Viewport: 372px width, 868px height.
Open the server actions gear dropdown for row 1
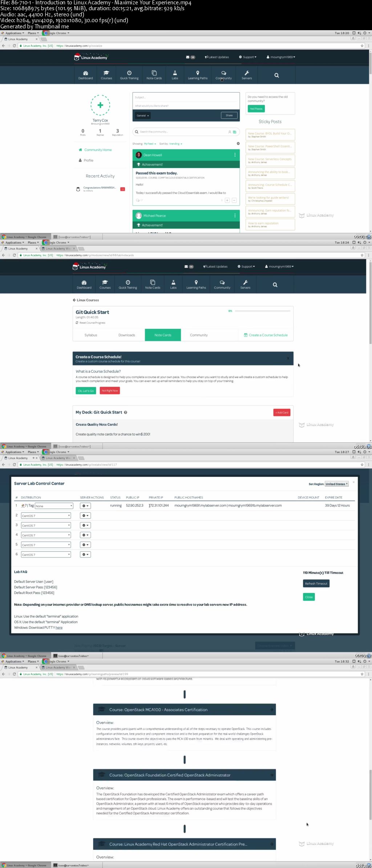pos(85,506)
